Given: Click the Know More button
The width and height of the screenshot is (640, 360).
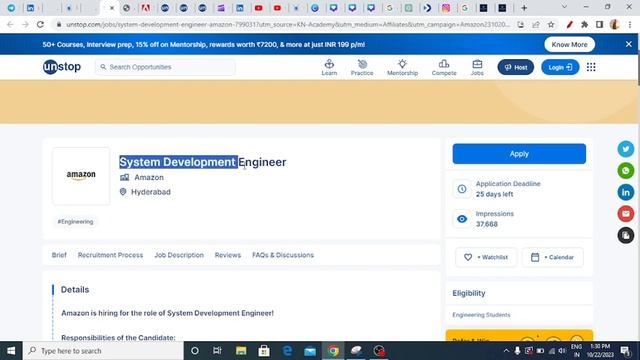Looking at the screenshot, I should pos(569,44).
